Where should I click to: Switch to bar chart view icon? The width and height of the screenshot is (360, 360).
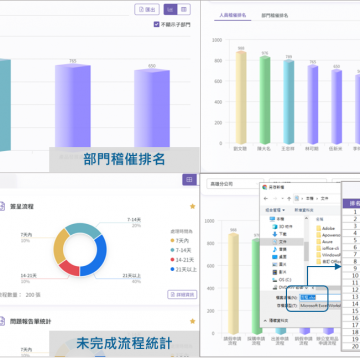tap(170, 9)
